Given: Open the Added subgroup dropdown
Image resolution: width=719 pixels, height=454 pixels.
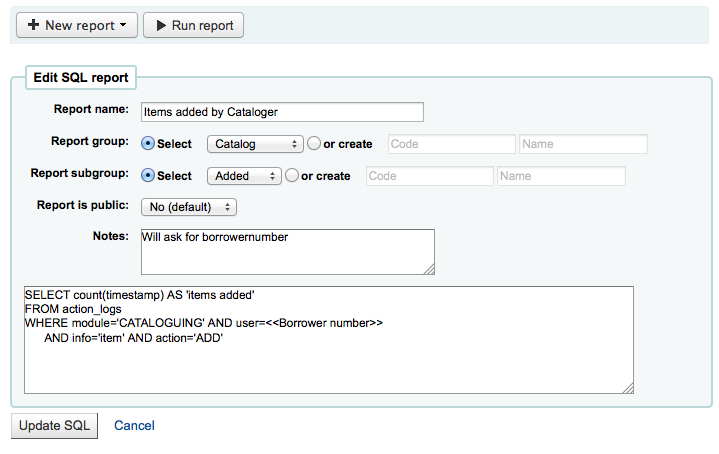Looking at the screenshot, I should [x=244, y=176].
